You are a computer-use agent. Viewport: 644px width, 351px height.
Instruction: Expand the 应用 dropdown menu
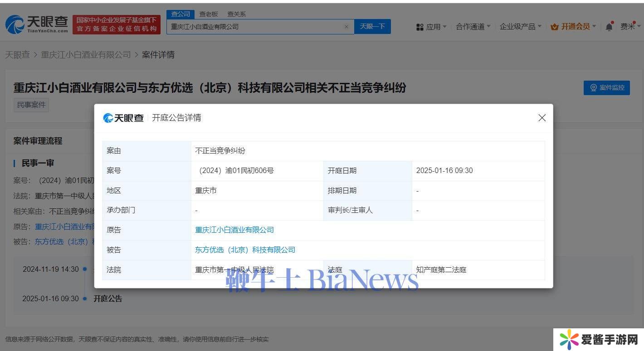click(431, 27)
